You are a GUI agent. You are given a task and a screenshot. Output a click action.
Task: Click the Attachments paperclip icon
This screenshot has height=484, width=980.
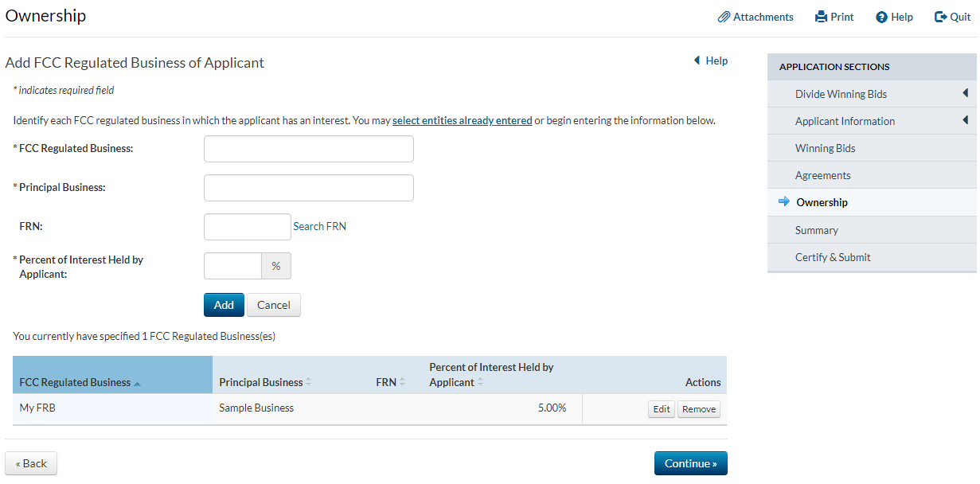(724, 17)
